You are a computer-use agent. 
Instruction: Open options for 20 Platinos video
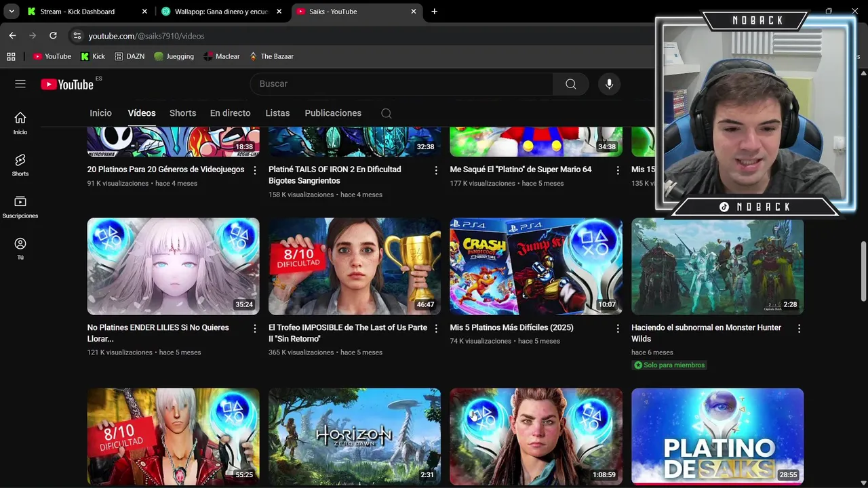(x=255, y=170)
